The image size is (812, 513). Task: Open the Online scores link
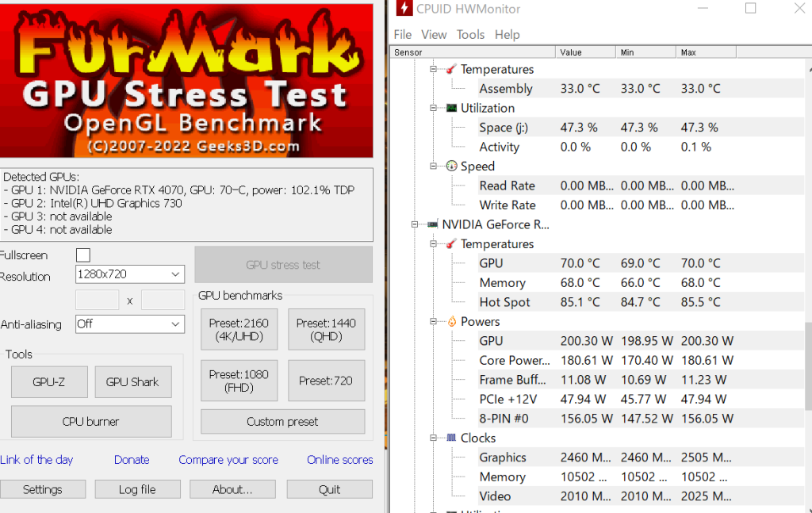(x=339, y=460)
